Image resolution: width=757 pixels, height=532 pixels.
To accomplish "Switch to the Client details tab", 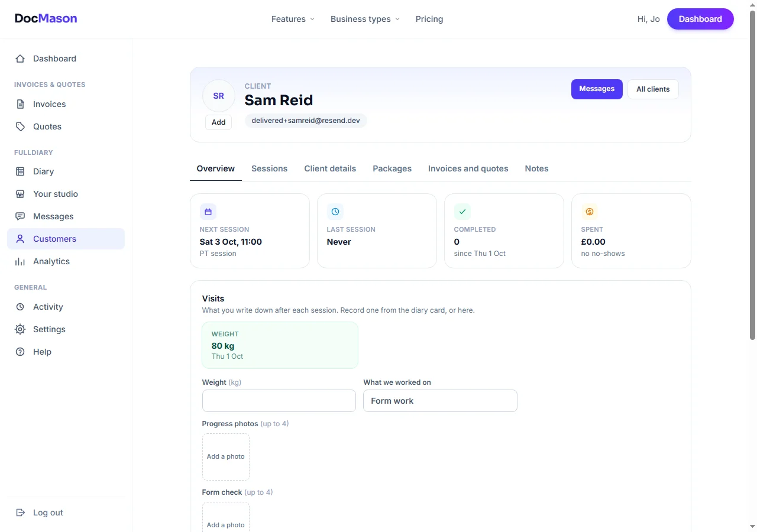I will 330,168.
